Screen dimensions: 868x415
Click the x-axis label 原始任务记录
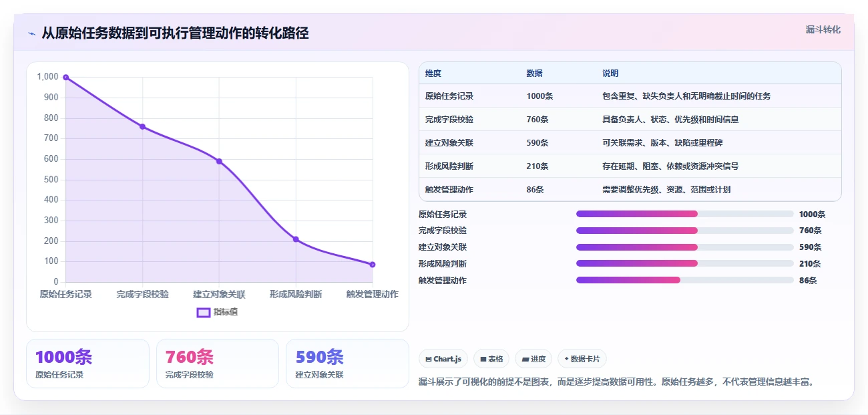click(65, 294)
